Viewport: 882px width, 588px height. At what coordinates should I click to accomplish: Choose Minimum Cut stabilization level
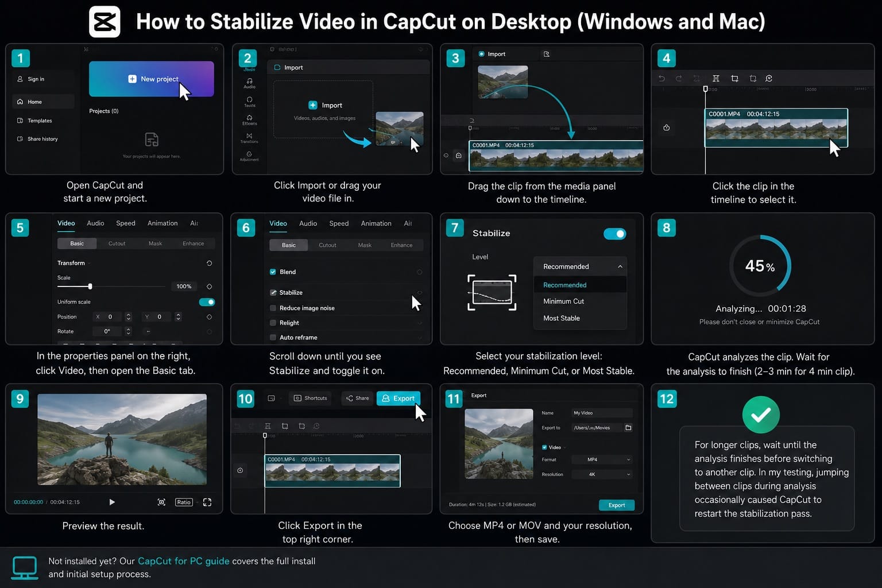click(563, 301)
